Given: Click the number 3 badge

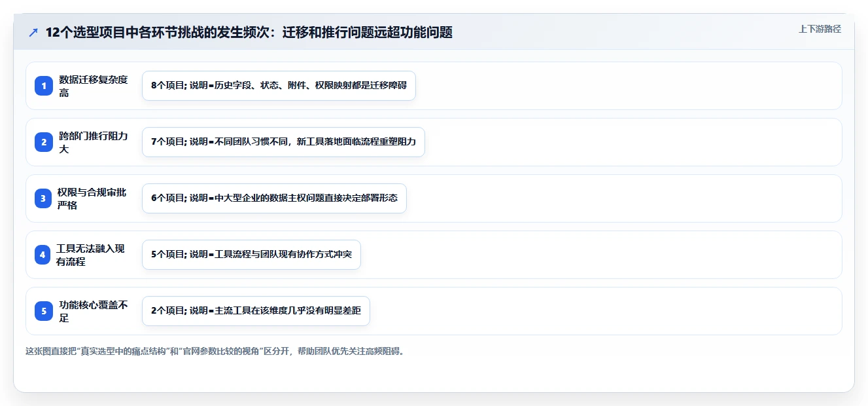Looking at the screenshot, I should click(44, 198).
